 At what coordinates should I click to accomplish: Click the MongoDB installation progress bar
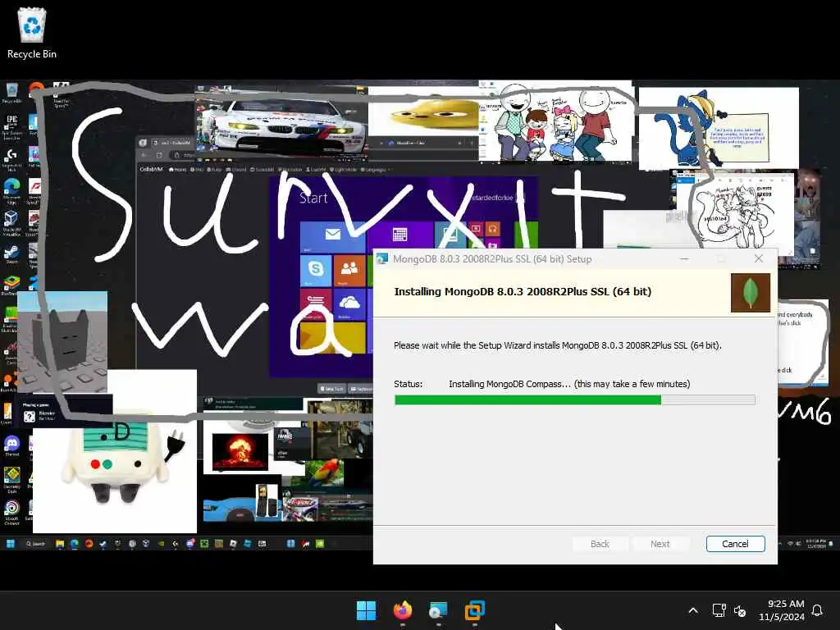coord(575,399)
